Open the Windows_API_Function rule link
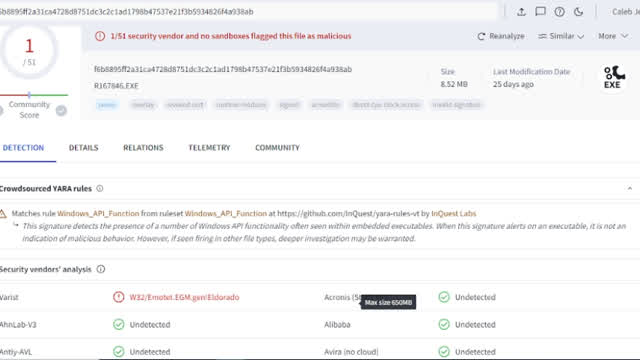The height and width of the screenshot is (360, 640). point(98,213)
